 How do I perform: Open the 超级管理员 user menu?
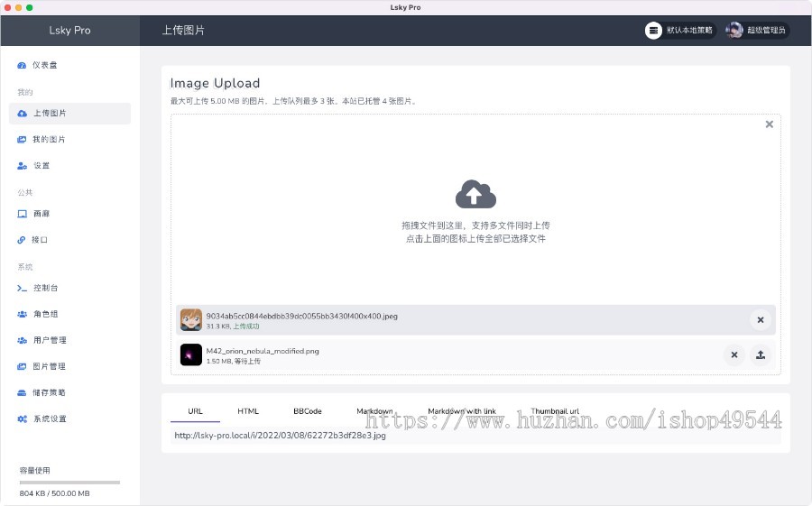[757, 31]
